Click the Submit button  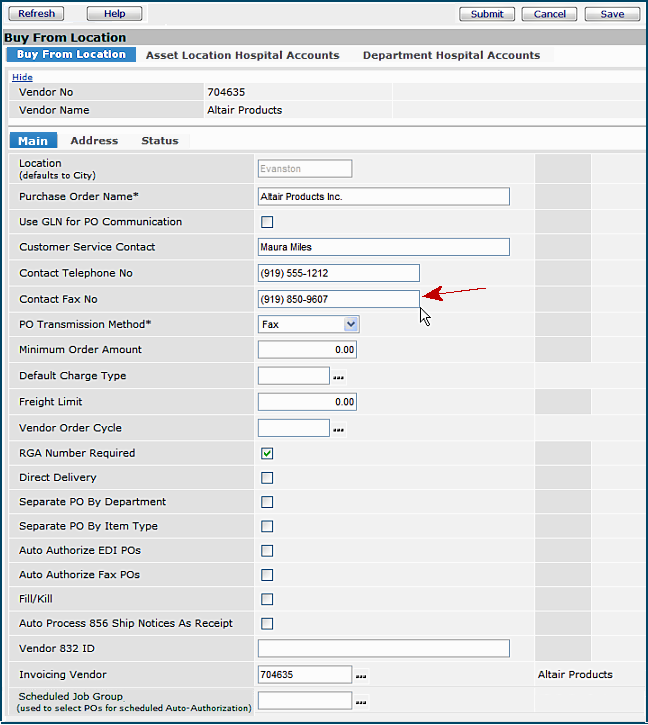click(487, 14)
